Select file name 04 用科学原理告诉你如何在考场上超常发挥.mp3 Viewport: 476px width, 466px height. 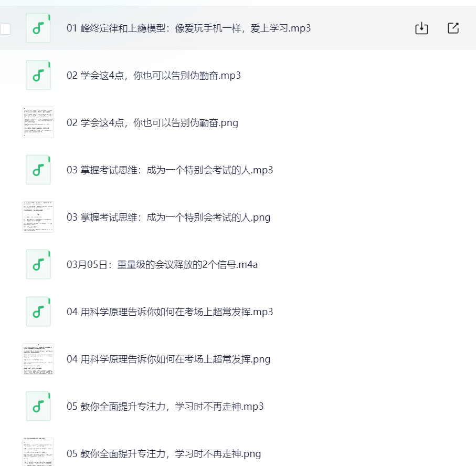point(170,312)
